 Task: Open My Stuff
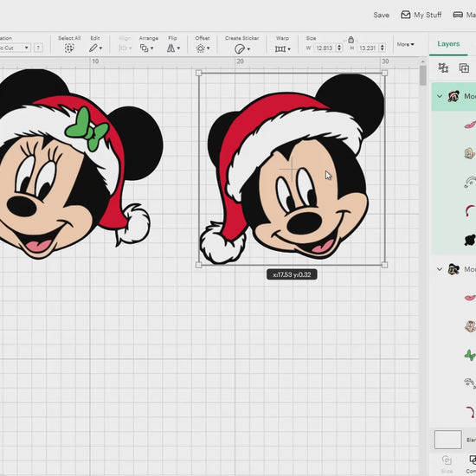pyautogui.click(x=428, y=15)
